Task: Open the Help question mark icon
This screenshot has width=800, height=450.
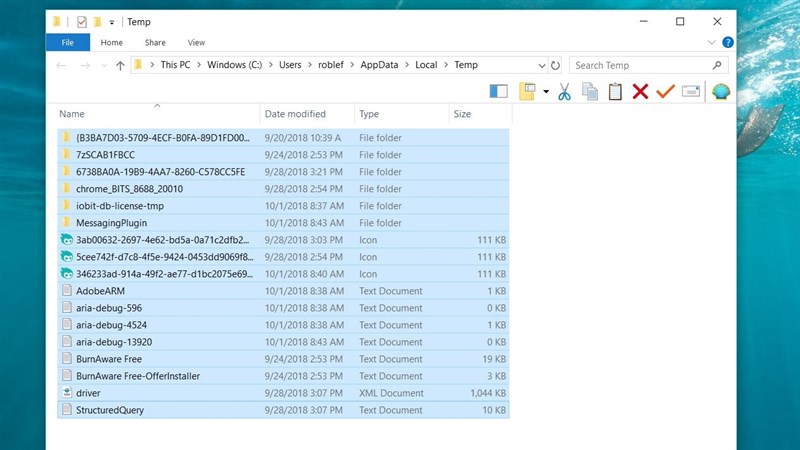Action: (727, 43)
